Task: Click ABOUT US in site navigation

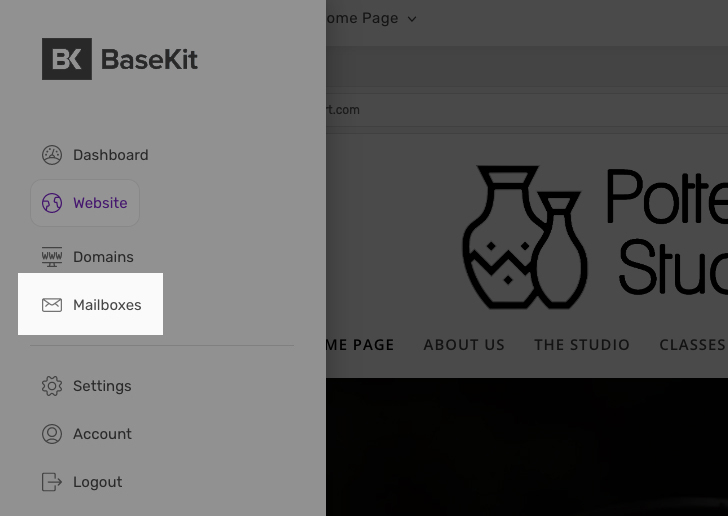Action: coord(464,345)
